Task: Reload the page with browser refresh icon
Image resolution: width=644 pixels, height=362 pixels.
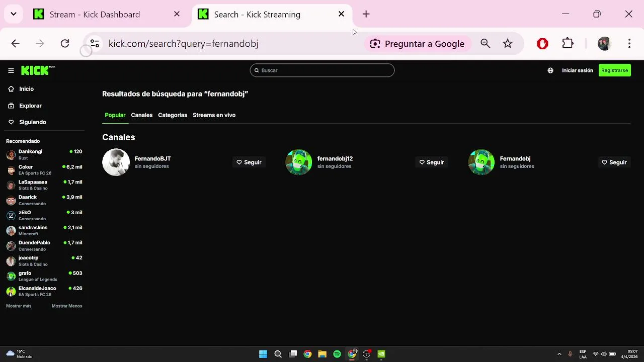Action: (65, 44)
